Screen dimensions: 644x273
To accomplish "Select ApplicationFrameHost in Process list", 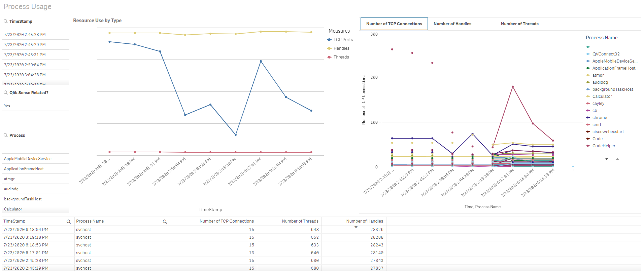I will [36, 169].
